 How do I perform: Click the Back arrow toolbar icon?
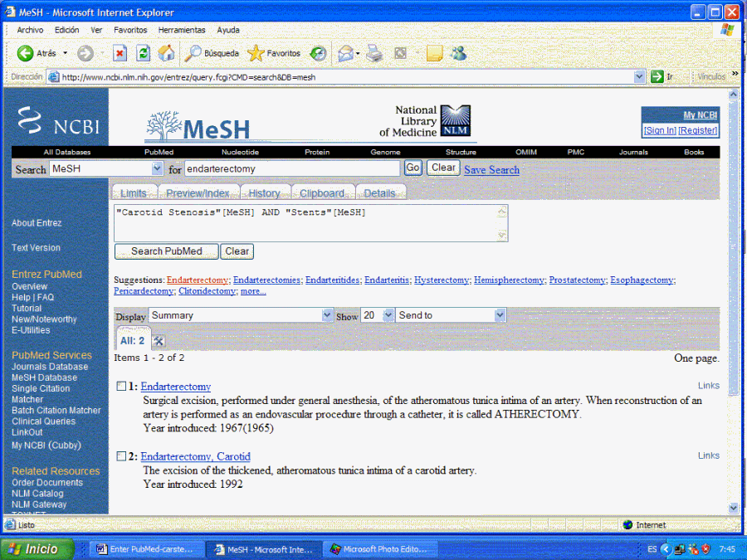[26, 53]
